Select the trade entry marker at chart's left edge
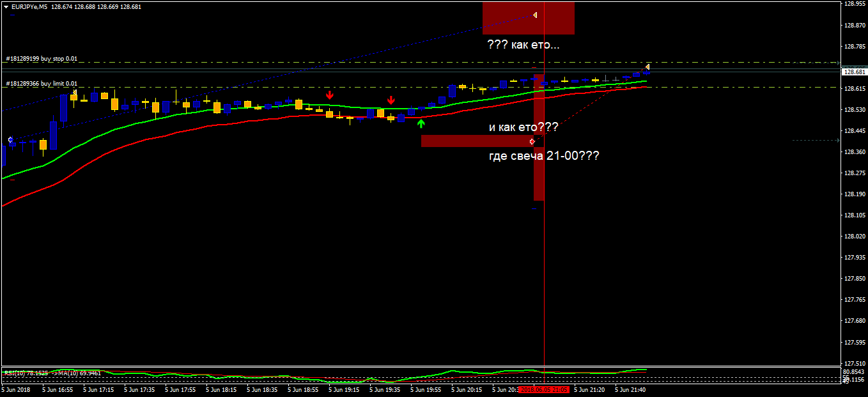 tap(10, 139)
